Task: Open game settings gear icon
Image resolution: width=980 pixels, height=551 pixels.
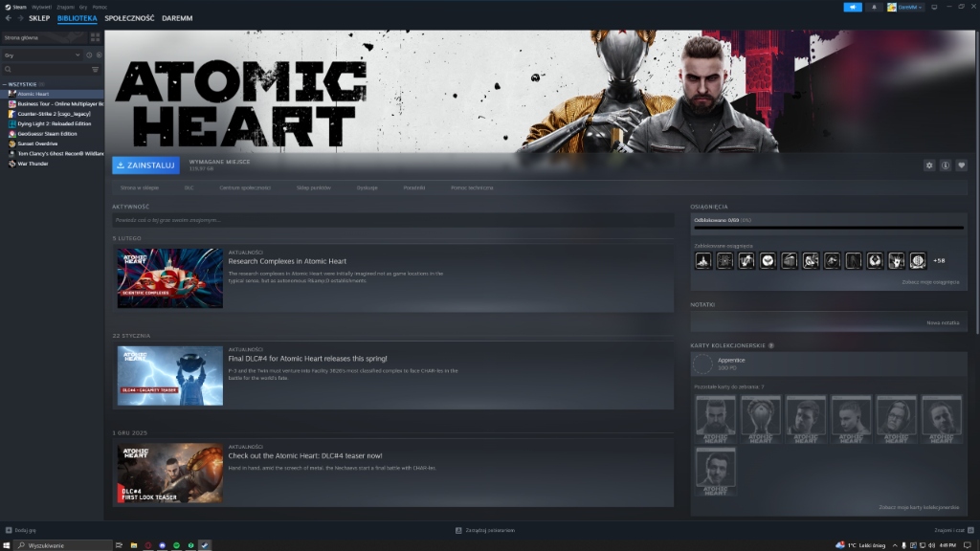Action: point(929,165)
